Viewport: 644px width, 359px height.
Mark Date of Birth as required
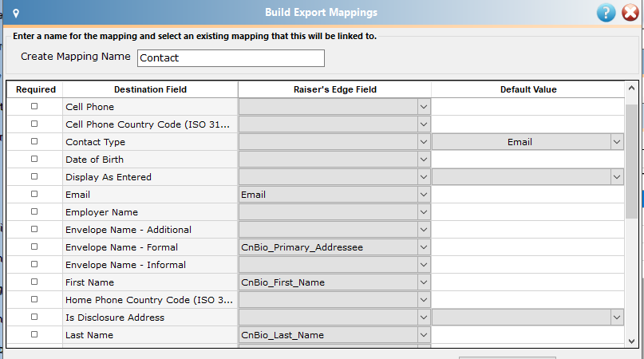(34, 159)
